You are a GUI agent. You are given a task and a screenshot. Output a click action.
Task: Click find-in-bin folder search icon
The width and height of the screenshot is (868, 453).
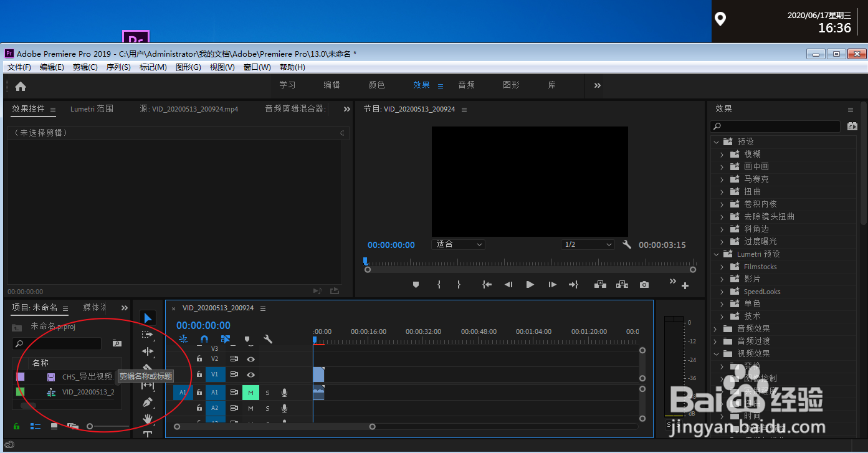pyautogui.click(x=117, y=343)
